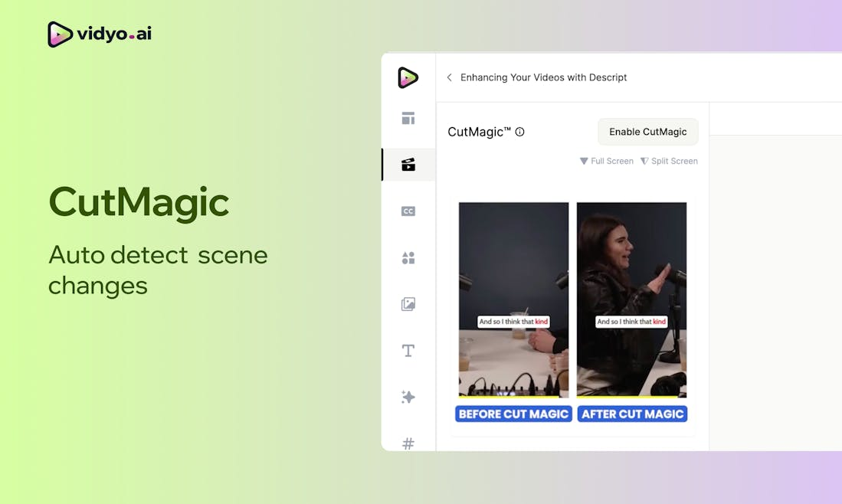Screen dimensions: 842x504
Task: Click the Before Cut Magic video preview
Action: point(513,299)
